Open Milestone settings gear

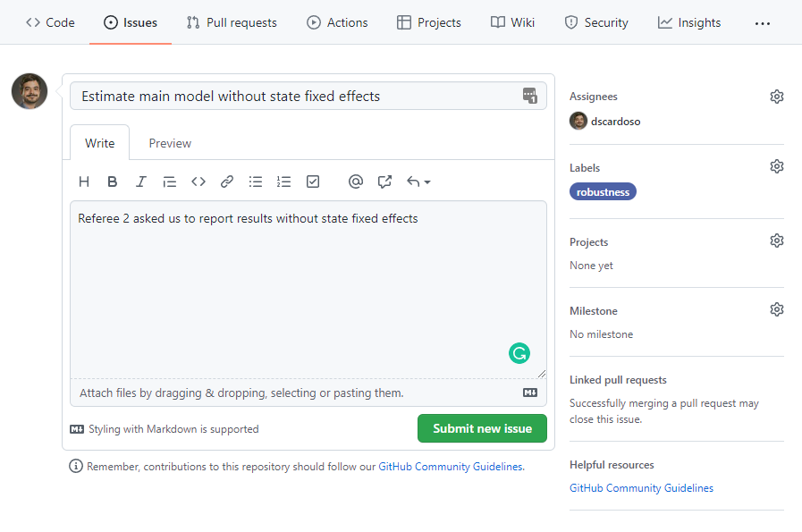(776, 309)
